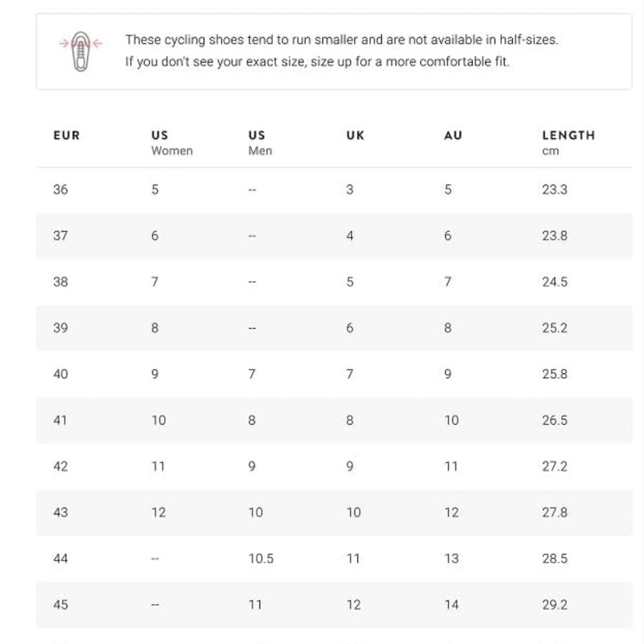
Task: Click EUR size 40 row label
Action: point(61,374)
